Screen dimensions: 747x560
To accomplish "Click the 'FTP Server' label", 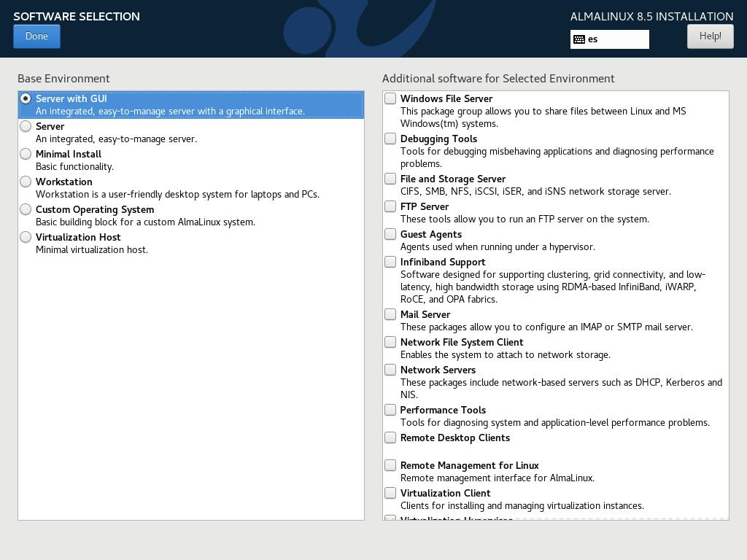I will click(x=425, y=206).
